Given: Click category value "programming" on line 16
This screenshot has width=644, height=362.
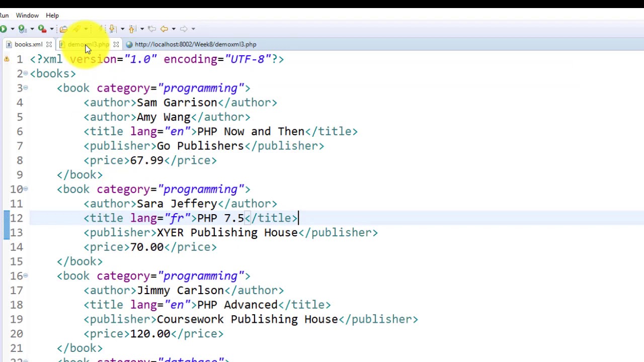Looking at the screenshot, I should point(200,276).
